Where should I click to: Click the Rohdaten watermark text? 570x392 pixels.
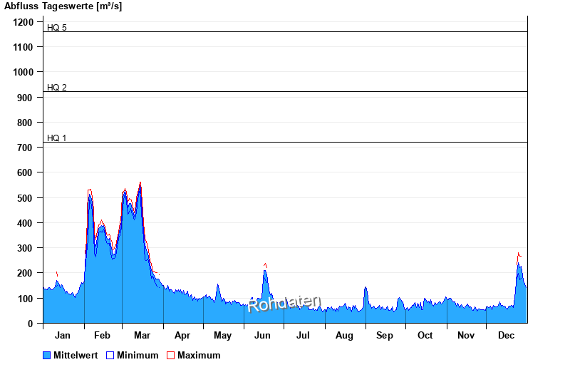[284, 304]
